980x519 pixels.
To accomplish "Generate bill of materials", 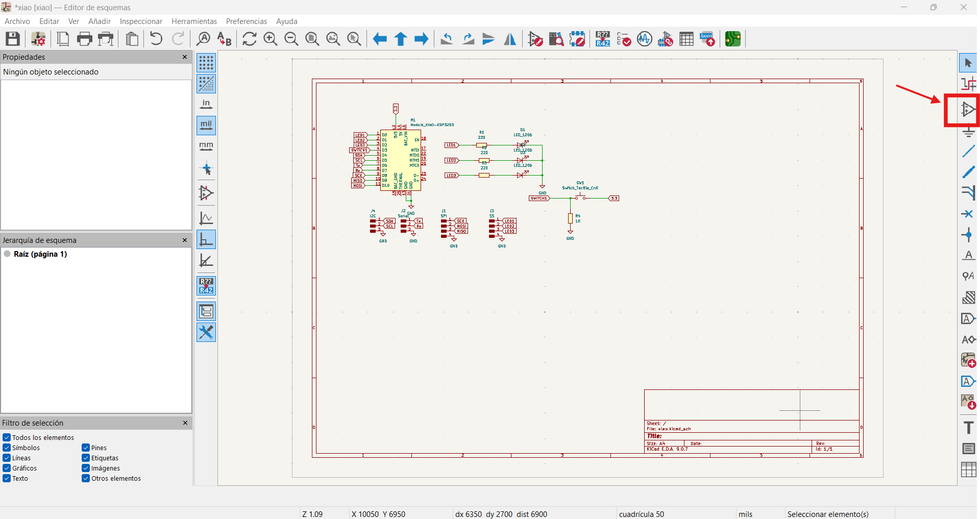I will pos(707,39).
